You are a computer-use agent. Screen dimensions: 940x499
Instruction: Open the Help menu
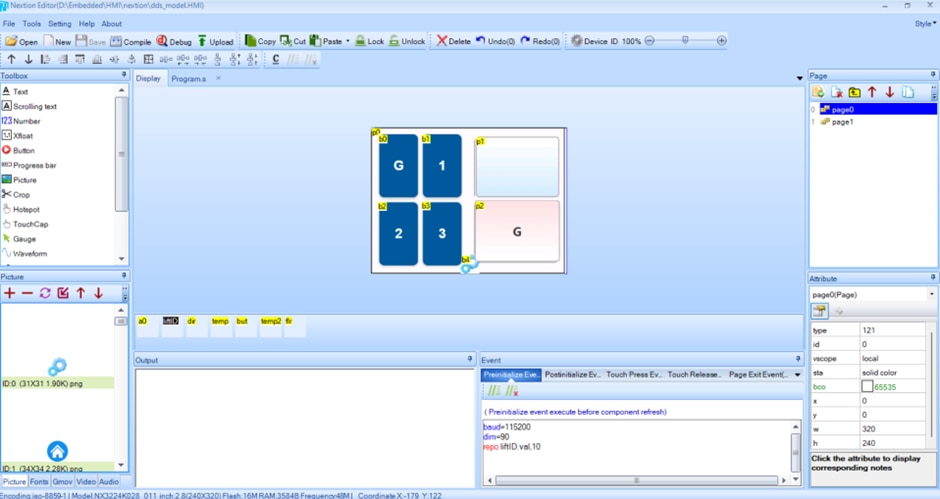87,23
